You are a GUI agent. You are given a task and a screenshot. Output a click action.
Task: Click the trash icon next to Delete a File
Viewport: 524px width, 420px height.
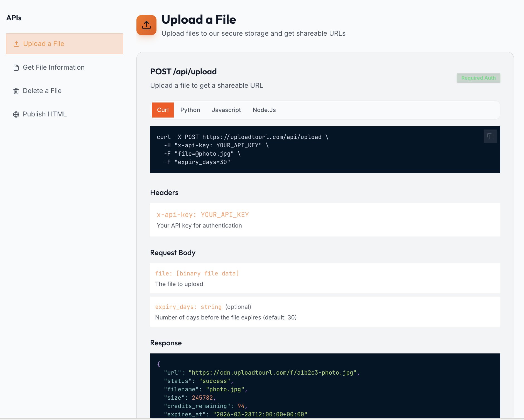pyautogui.click(x=16, y=91)
